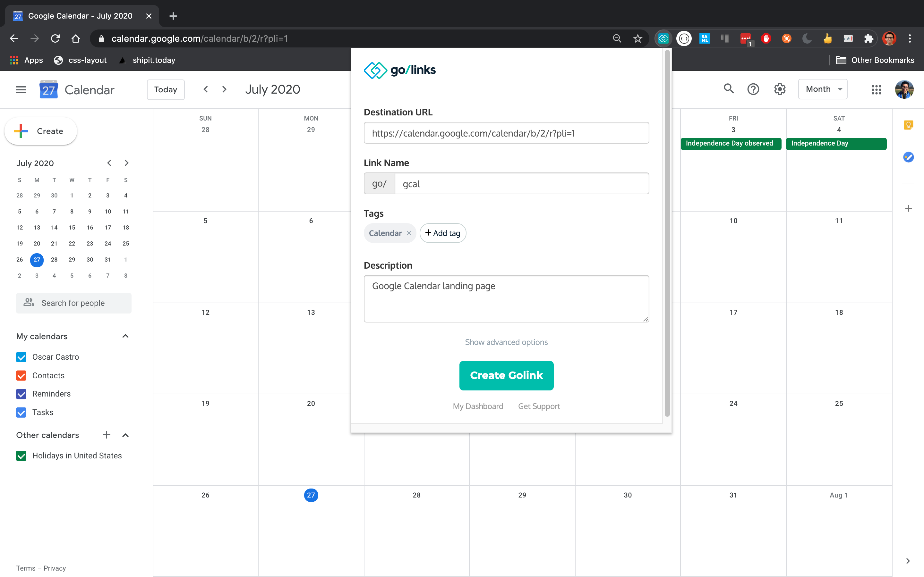Remove the Calendar tag with its X
The height and width of the screenshot is (577, 924).
409,233
